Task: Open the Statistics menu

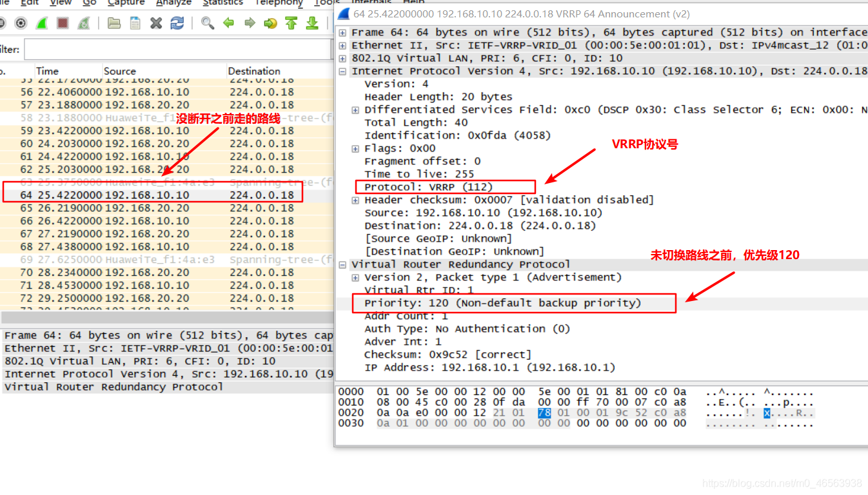Action: click(223, 3)
